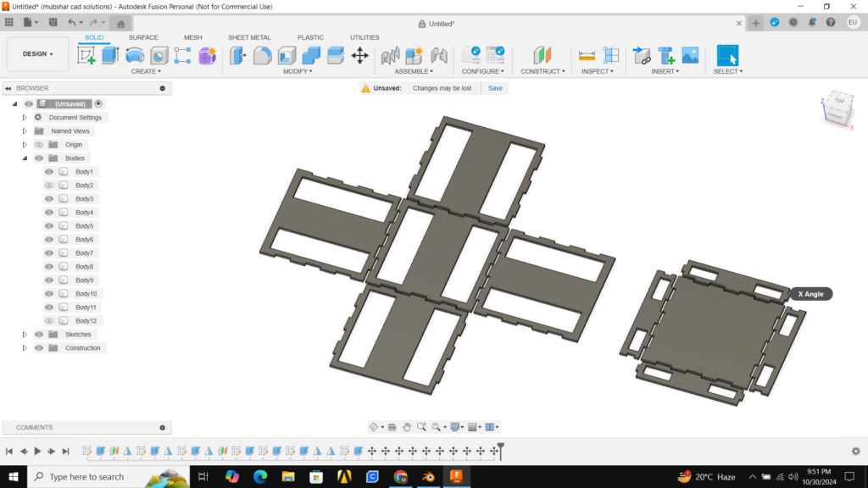This screenshot has width=868, height=488.
Task: Select the Fillet tool icon
Action: pos(263,56)
